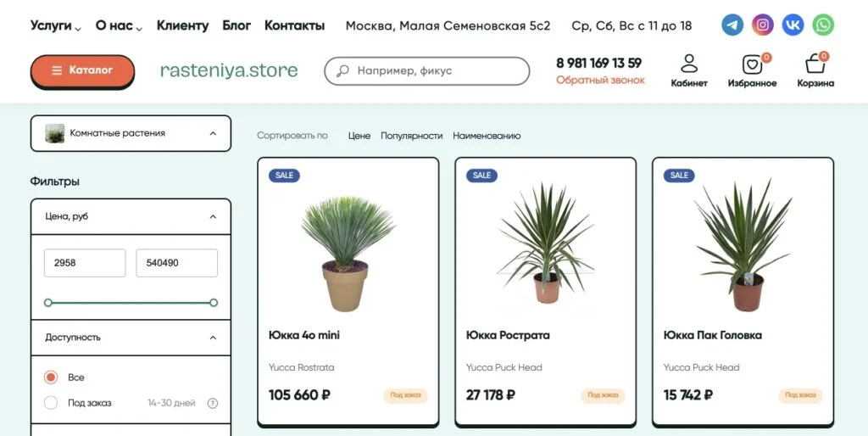Image resolution: width=868 pixels, height=436 pixels.
Task: Open the VK social link
Action: click(793, 25)
